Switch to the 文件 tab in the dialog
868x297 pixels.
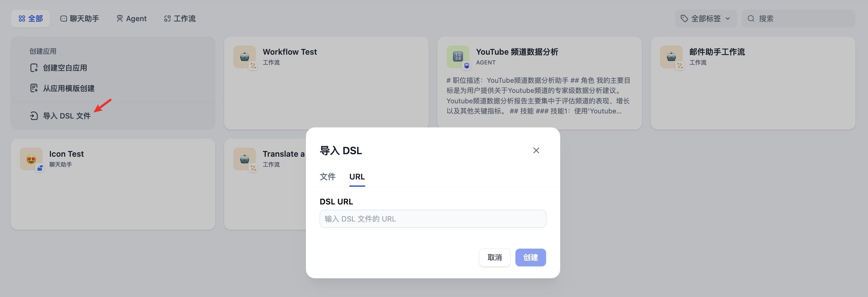327,176
